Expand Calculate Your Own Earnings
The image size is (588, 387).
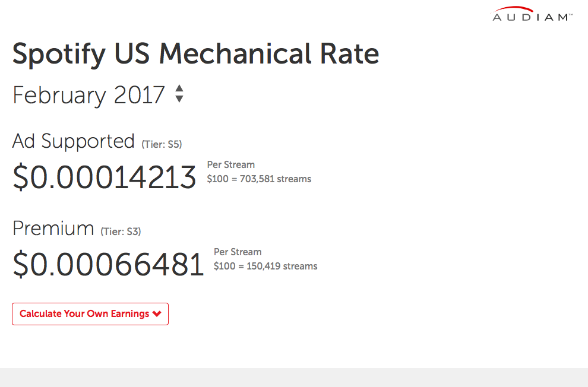coord(90,314)
